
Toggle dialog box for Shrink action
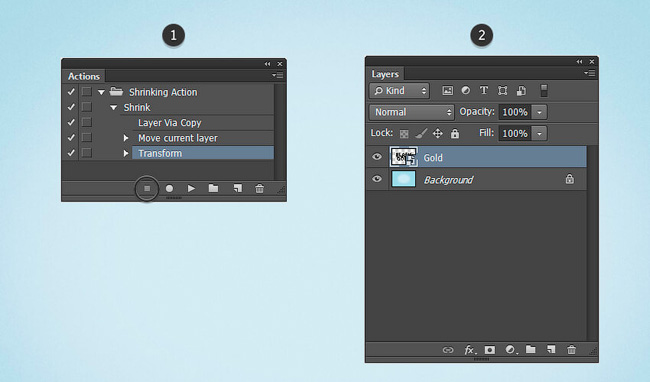point(86,107)
